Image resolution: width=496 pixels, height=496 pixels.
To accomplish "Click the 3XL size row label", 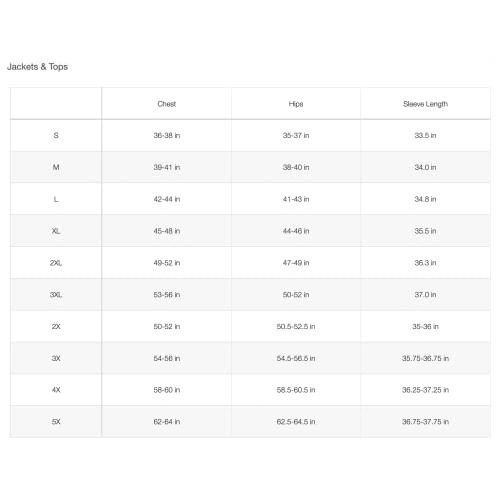I will point(56,295).
